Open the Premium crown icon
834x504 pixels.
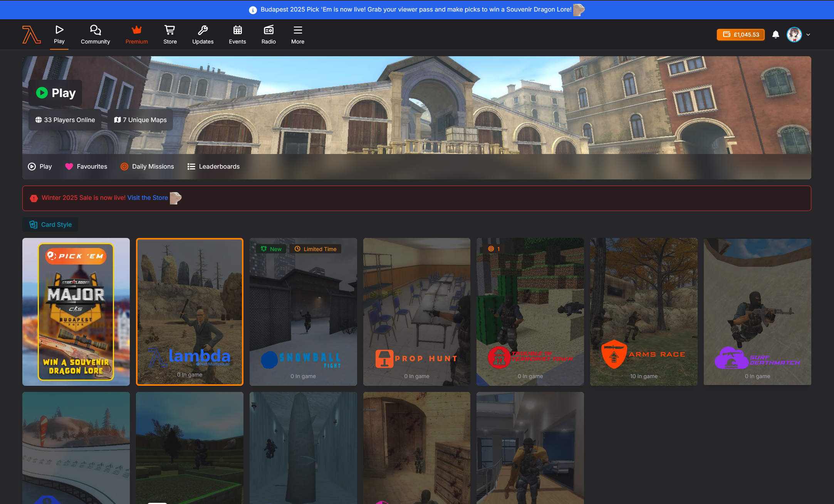point(136,30)
